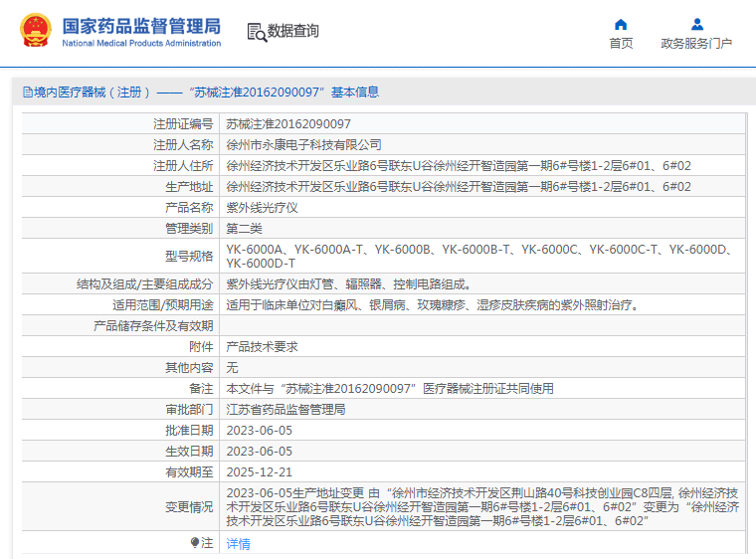Image resolution: width=756 pixels, height=559 pixels.
Task: Click the 产品技术要求 attachment entry
Action: click(x=263, y=347)
